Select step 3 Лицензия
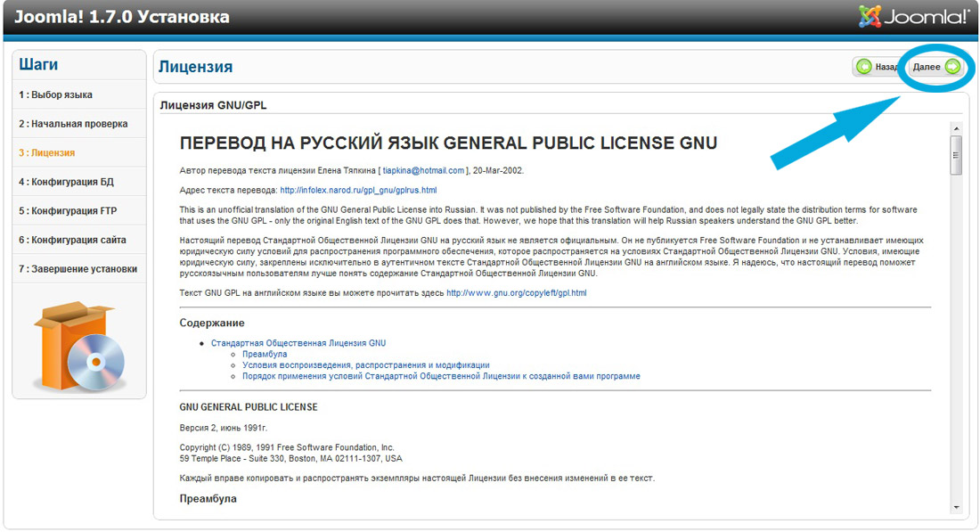 point(46,152)
